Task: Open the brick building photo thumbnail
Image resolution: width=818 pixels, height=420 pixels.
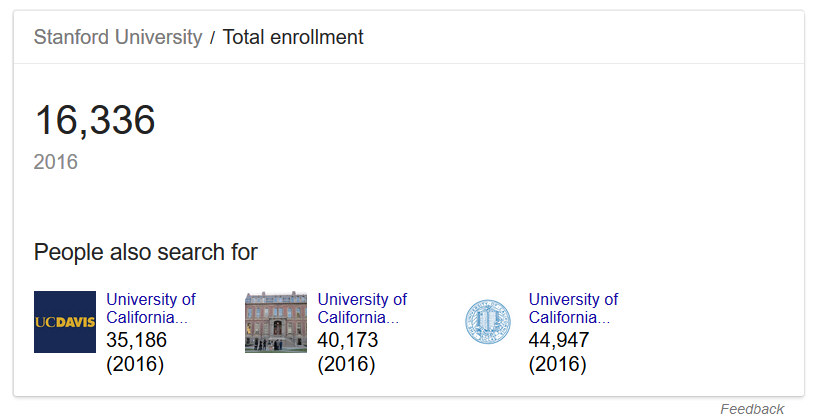Action: click(276, 322)
